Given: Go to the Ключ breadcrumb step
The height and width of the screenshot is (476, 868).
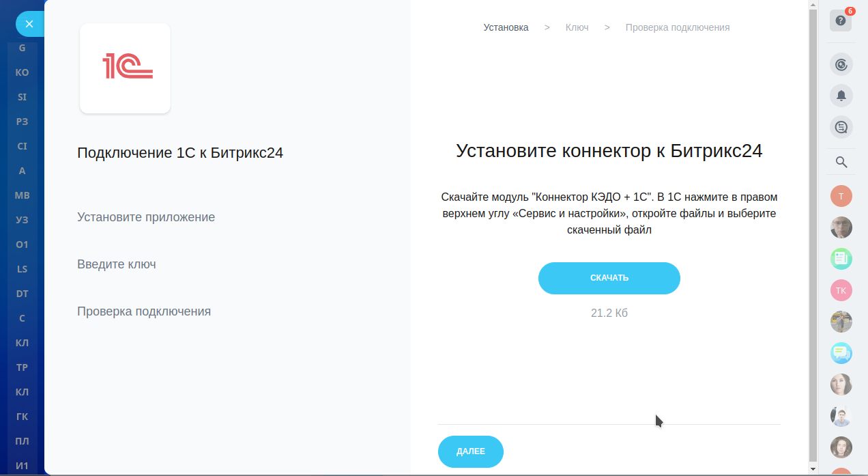Looking at the screenshot, I should click(577, 27).
